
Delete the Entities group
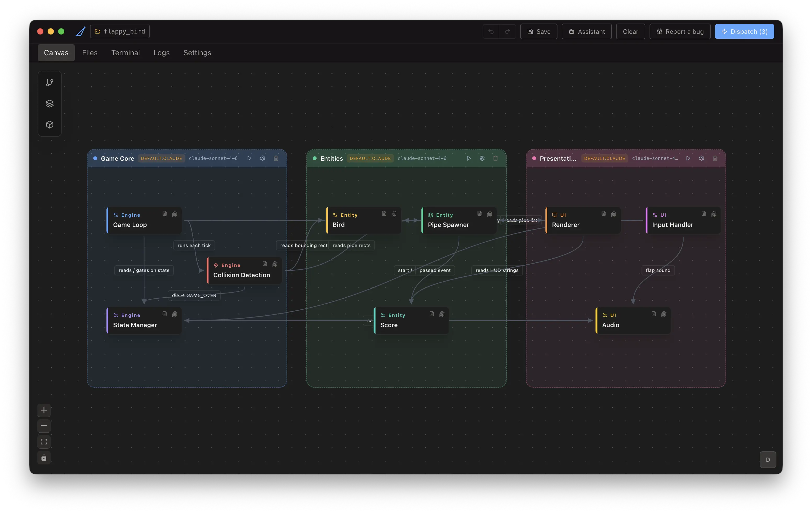[x=495, y=158]
